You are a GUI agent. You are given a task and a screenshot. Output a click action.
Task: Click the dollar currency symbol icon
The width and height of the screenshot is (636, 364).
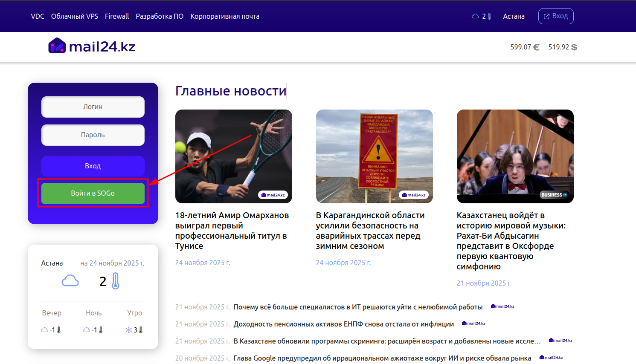click(574, 47)
